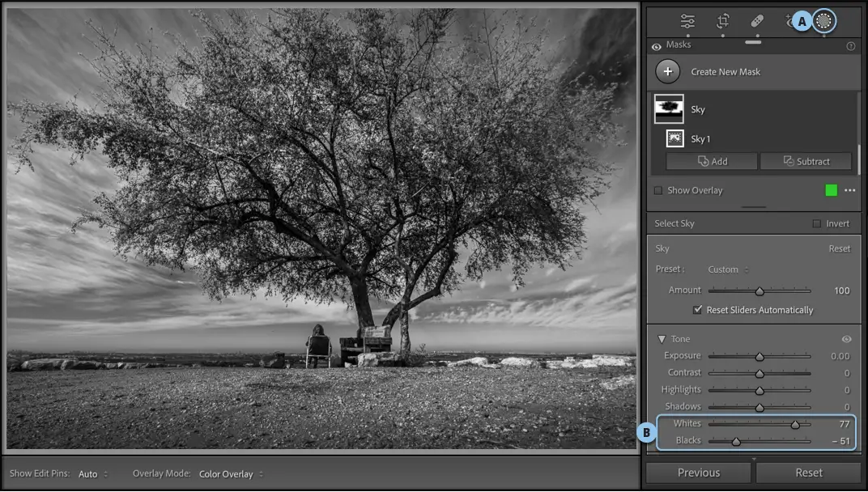Click the bottom Reset button
868x492 pixels.
tap(809, 473)
